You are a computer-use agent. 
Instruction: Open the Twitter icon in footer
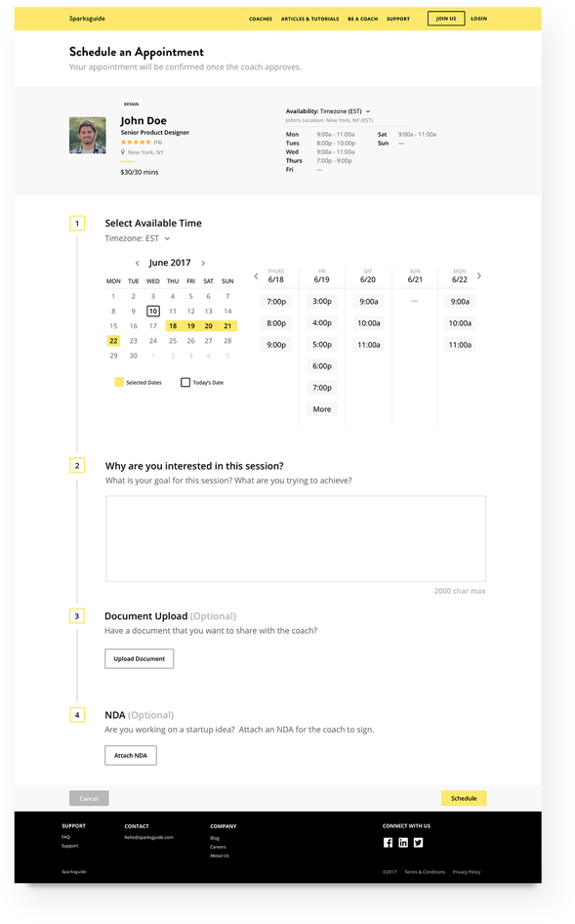(418, 843)
